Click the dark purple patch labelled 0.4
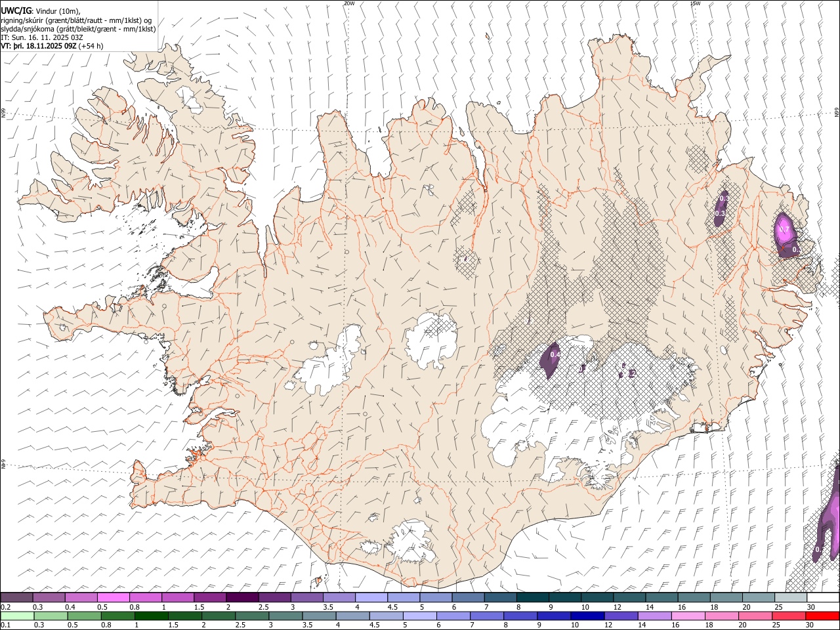Viewport: 840px width, 630px height. click(x=550, y=360)
